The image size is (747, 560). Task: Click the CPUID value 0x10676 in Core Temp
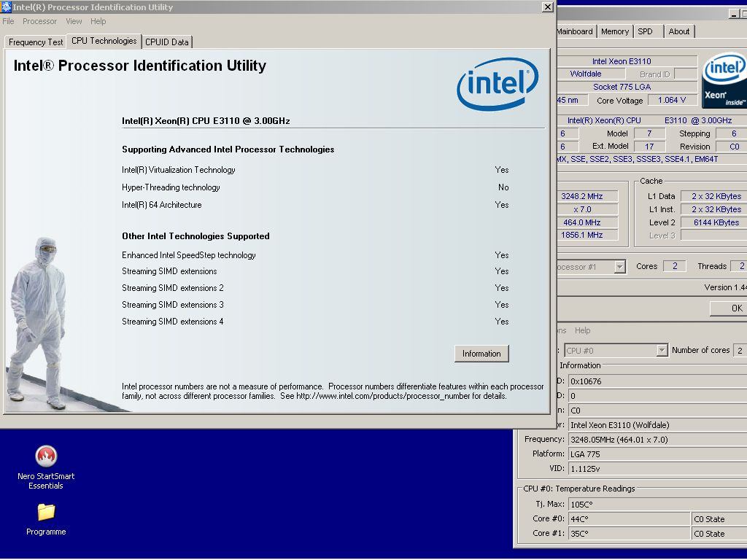(x=657, y=381)
